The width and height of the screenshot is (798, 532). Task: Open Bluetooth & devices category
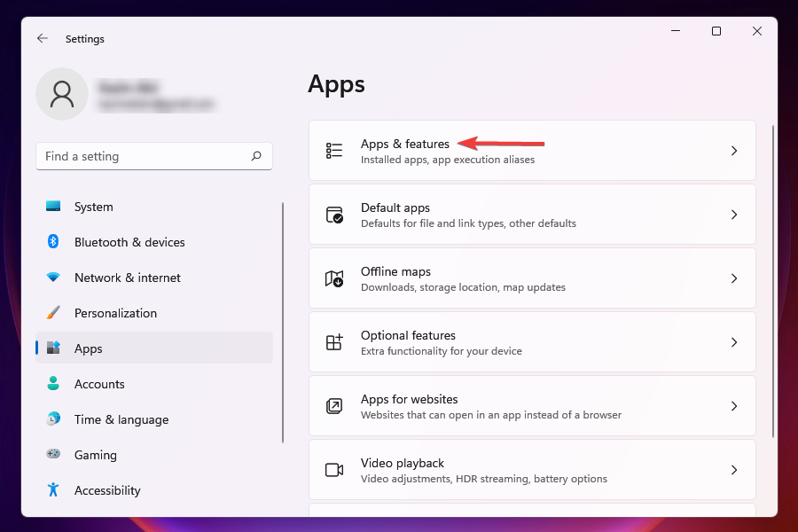click(x=154, y=242)
